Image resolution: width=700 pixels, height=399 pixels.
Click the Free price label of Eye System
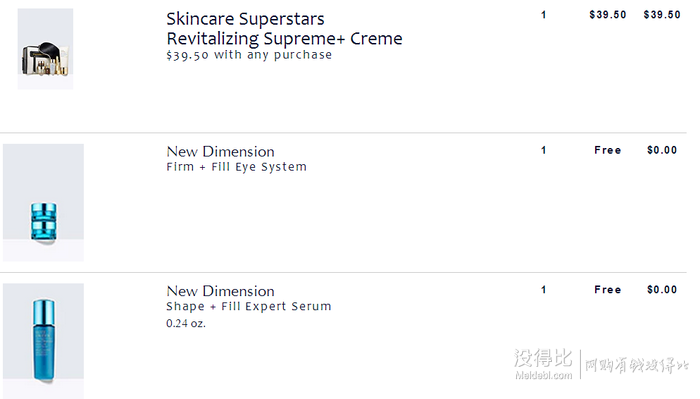coord(608,150)
